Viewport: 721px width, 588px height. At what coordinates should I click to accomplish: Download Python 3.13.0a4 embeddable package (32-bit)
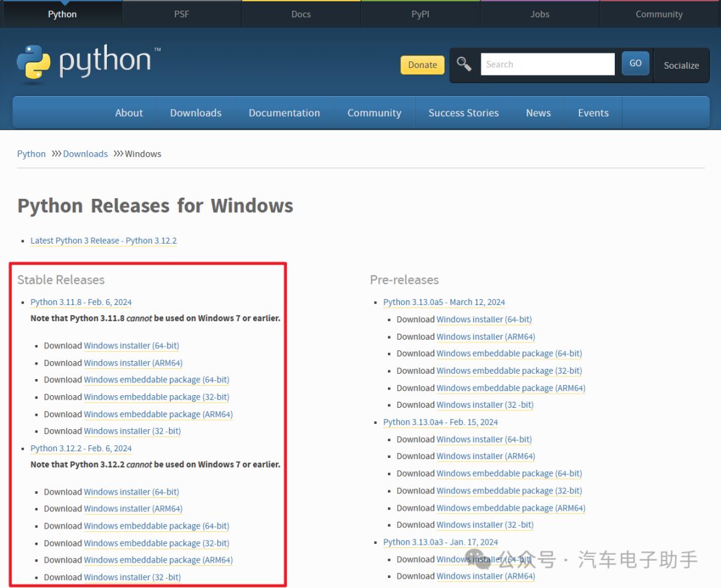click(x=509, y=491)
